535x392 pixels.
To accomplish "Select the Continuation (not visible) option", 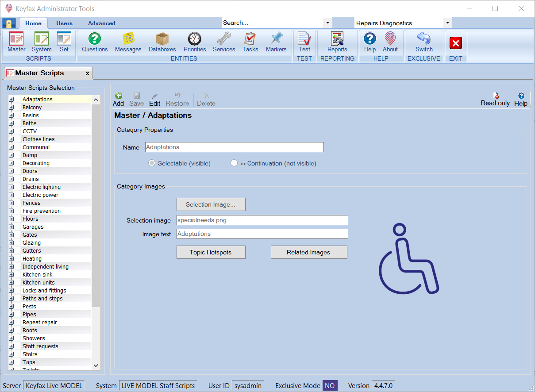I will [x=234, y=163].
